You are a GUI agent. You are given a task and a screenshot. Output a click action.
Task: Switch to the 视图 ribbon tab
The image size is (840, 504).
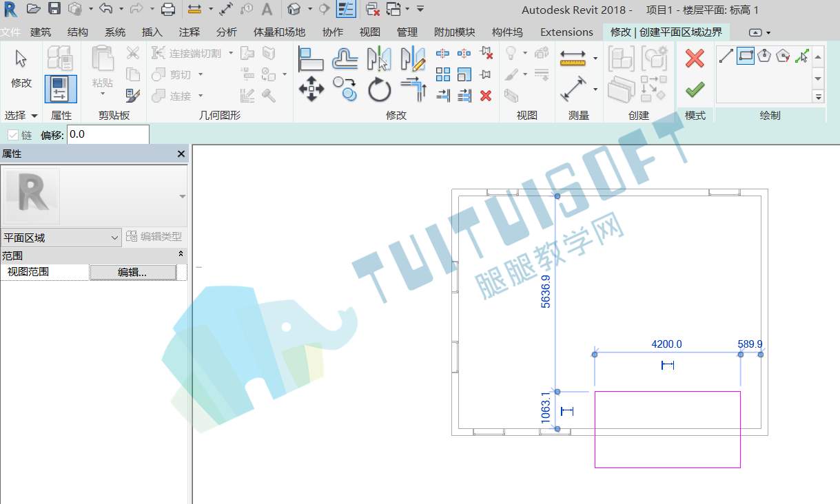(370, 32)
